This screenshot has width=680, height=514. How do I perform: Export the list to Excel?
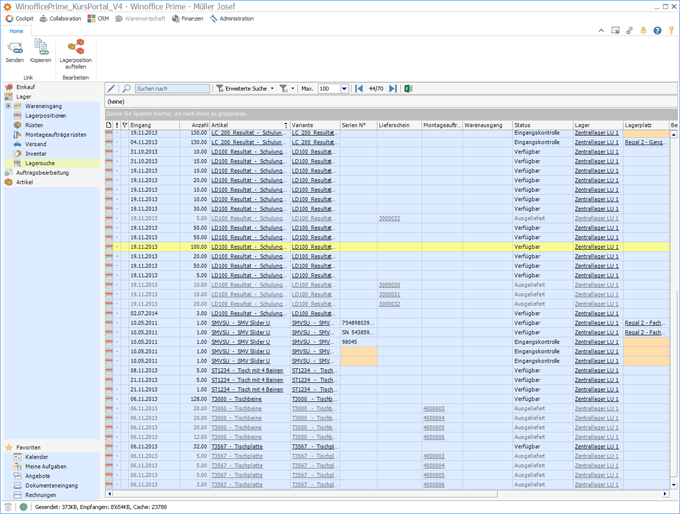pos(408,88)
